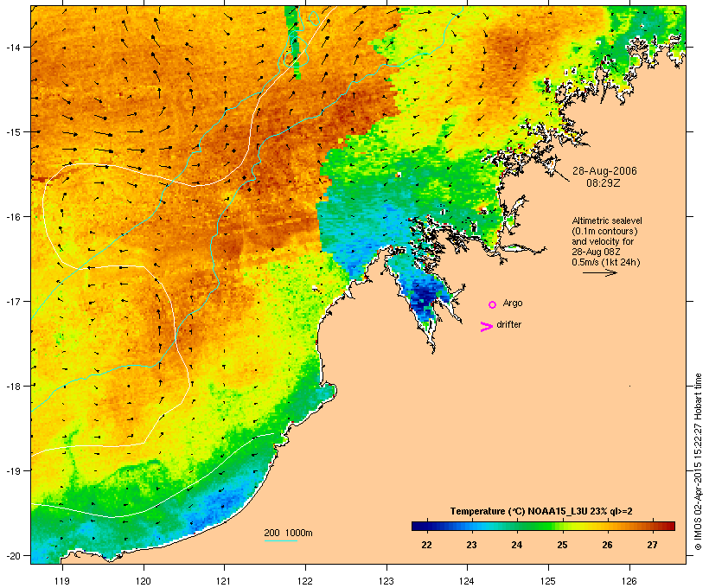Click the longitude label 123
709x588 pixels.
(386, 581)
